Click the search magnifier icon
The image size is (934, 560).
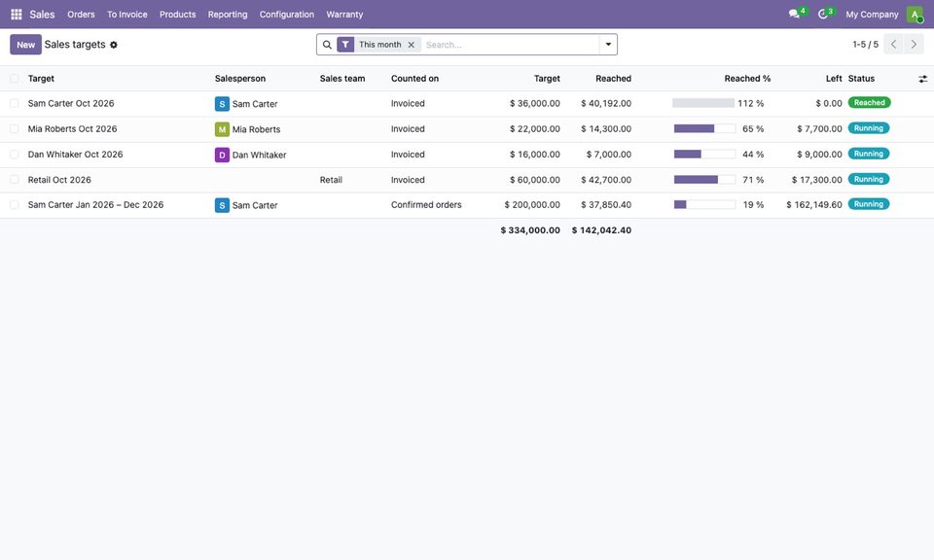(327, 45)
